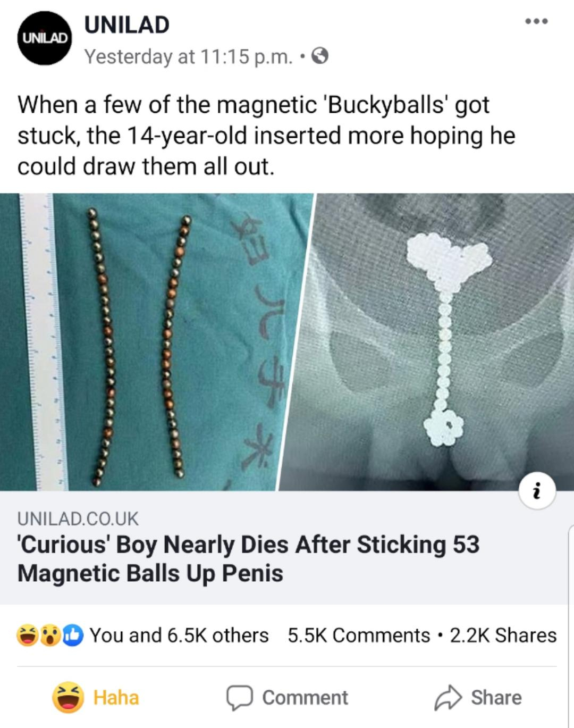Click the post caption text about Buckyballs
Image resolution: width=574 pixels, height=728 pixels.
[x=266, y=136]
